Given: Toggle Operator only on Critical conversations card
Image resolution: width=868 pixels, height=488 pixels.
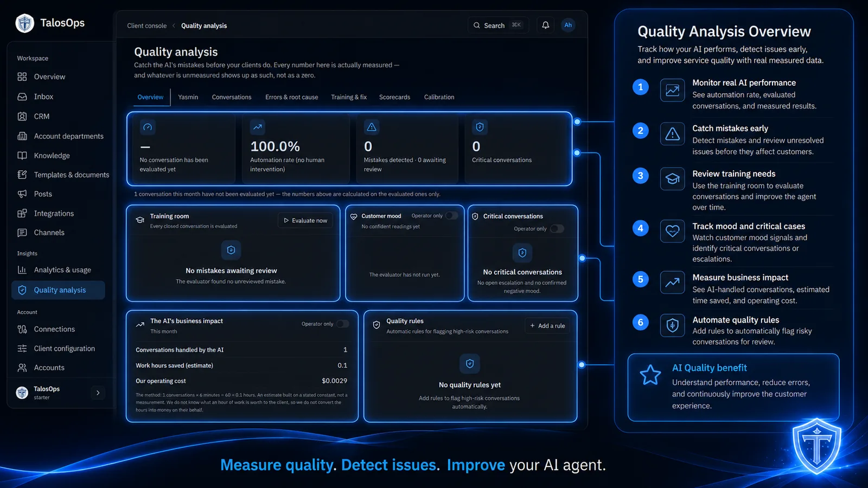Looking at the screenshot, I should click(557, 229).
